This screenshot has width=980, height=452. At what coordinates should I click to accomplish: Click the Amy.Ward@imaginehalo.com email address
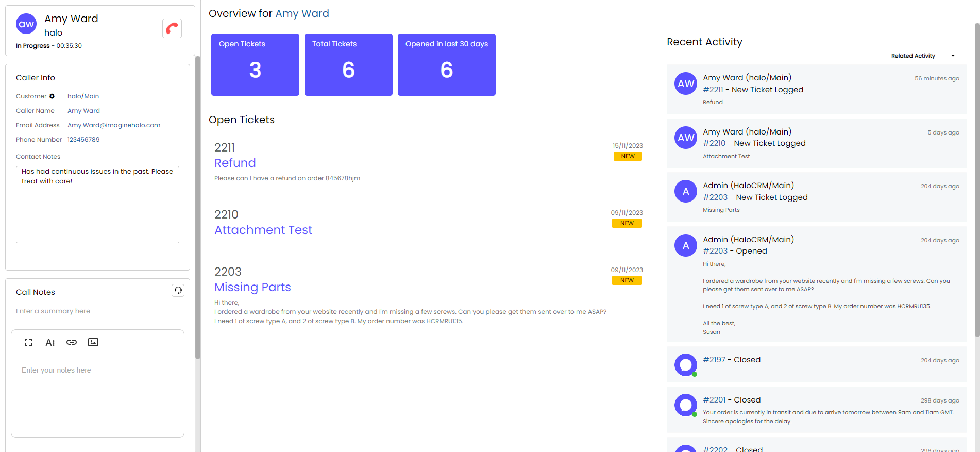(114, 125)
